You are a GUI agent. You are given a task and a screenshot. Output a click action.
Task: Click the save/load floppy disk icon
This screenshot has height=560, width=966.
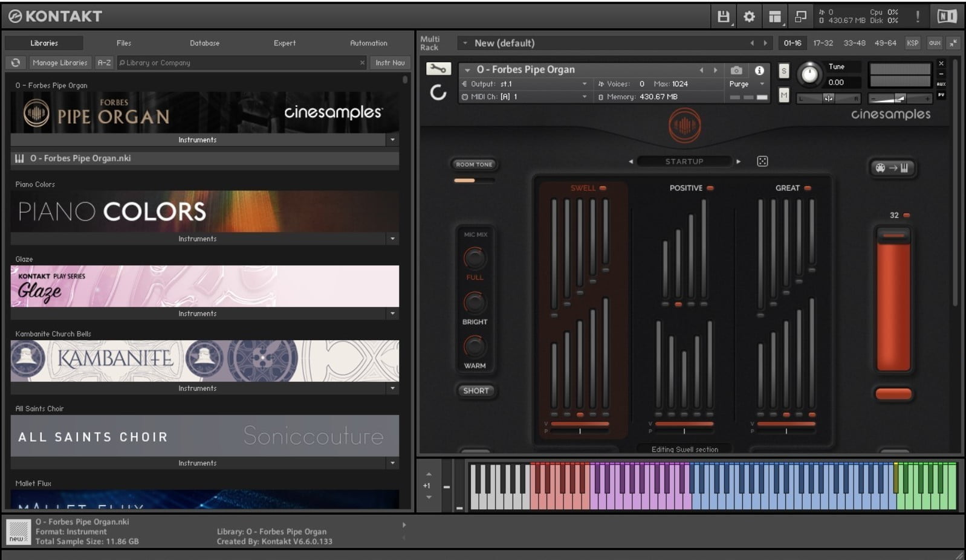pos(723,17)
